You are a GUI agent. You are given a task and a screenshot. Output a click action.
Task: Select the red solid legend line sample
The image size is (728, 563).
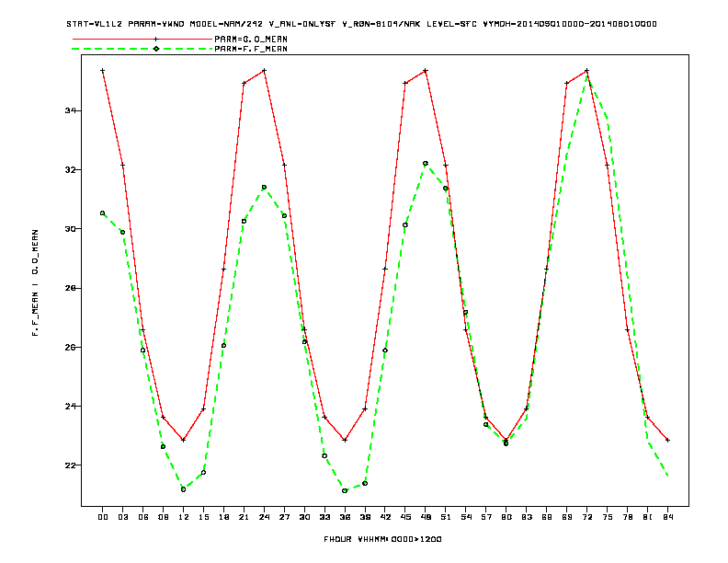pos(142,39)
